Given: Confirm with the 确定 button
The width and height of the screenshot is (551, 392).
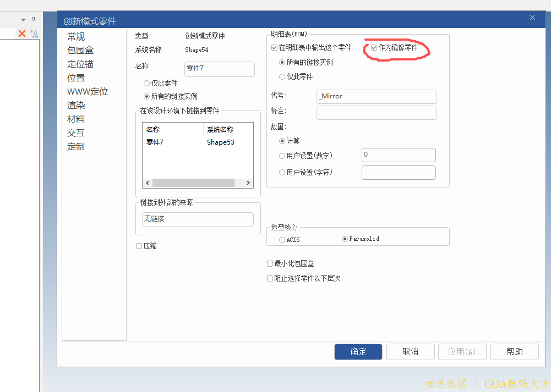Looking at the screenshot, I should coord(358,352).
